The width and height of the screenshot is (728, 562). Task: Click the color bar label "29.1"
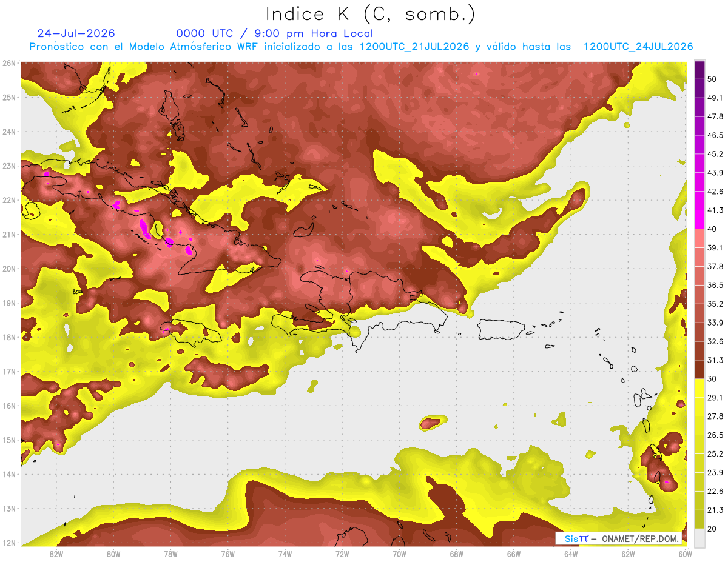[x=715, y=398]
